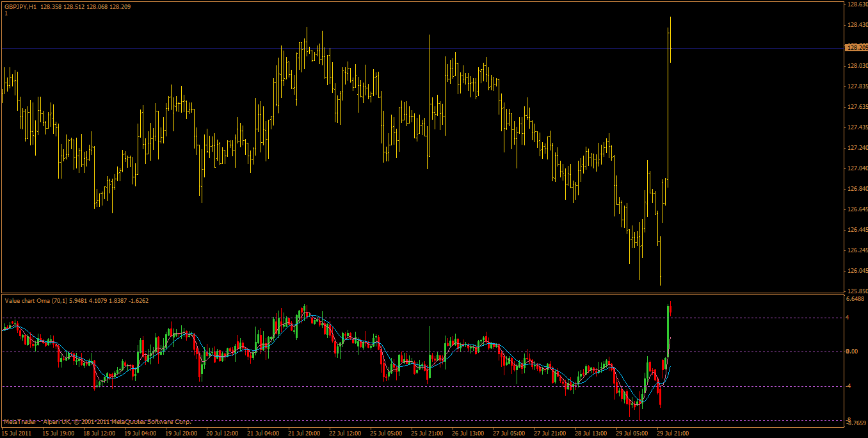
Task: Click the 127.435 price scale label
Action: tap(856, 127)
